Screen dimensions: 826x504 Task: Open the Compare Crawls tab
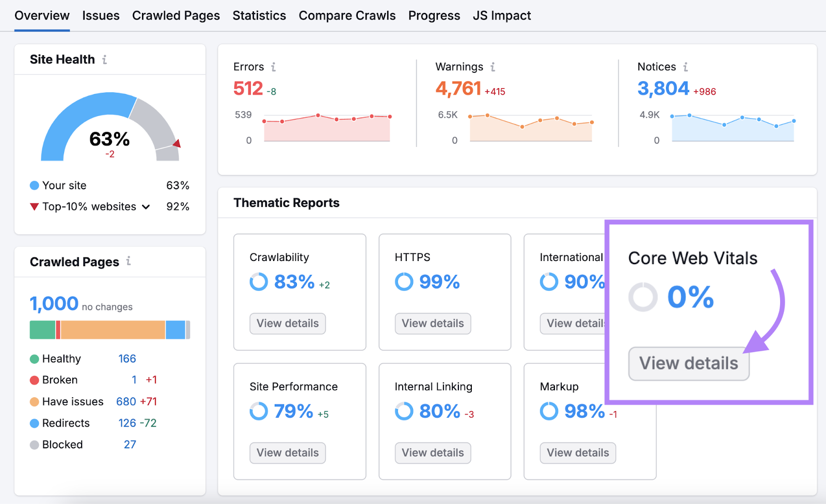[x=347, y=15]
